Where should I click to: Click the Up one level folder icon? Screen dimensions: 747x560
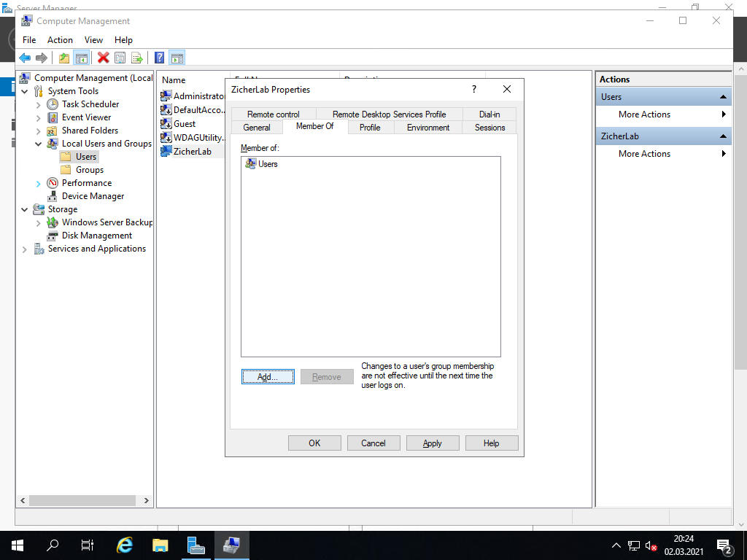(x=64, y=58)
